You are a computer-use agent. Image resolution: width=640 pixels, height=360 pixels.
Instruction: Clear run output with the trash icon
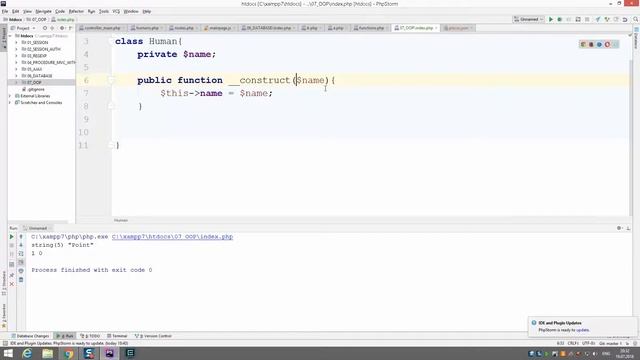[21, 280]
